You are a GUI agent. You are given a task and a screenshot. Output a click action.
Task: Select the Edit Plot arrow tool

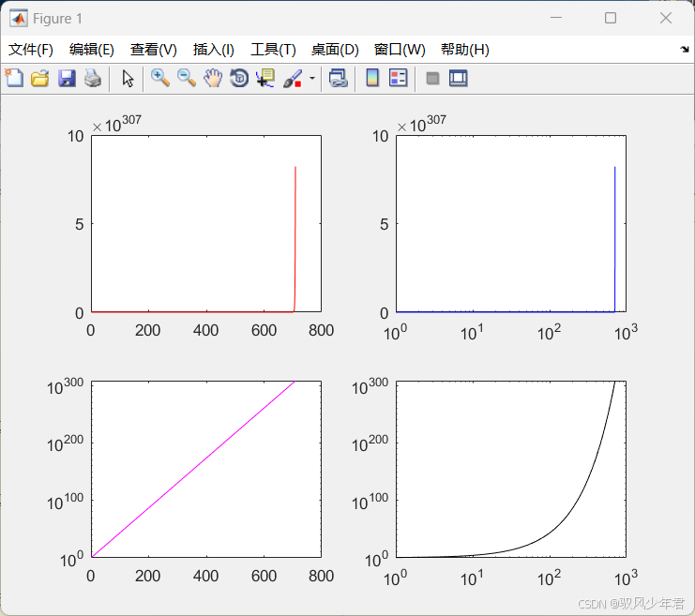click(128, 79)
